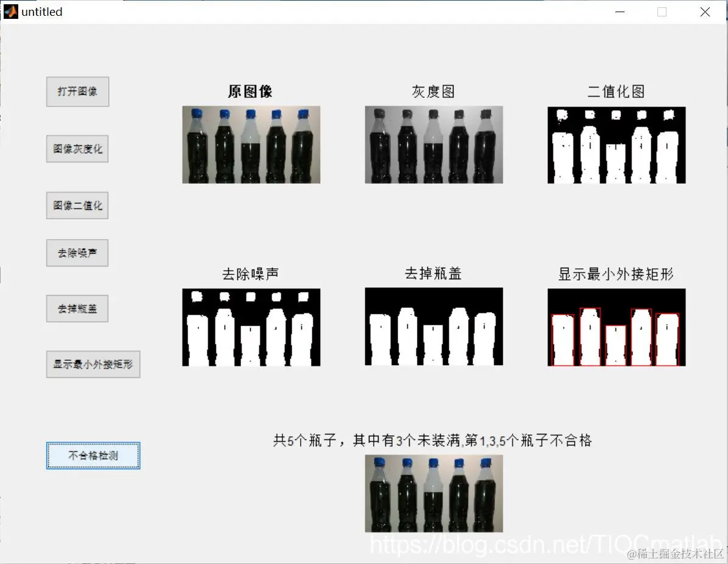Image resolution: width=728 pixels, height=564 pixels.
Task: Click the 去除噪声 button to remove noise
Action: [x=77, y=252]
